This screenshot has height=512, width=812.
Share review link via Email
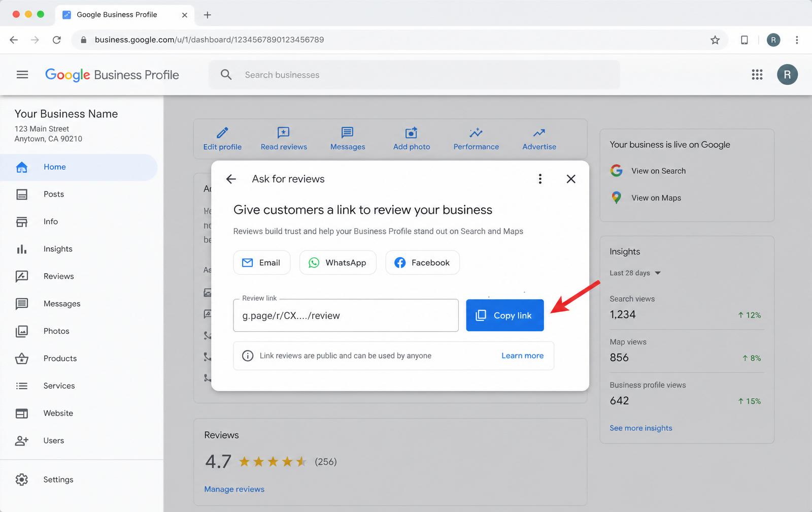click(x=262, y=263)
